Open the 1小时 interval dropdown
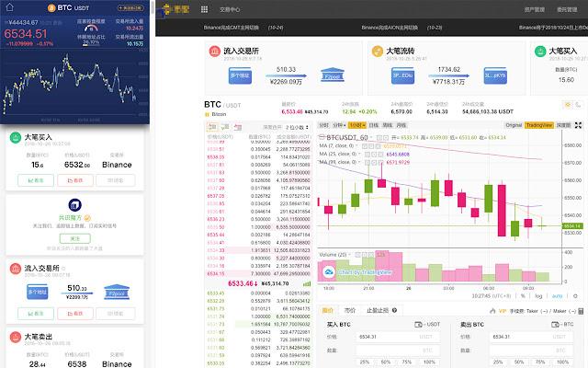This screenshot has height=368, width=588. point(357,125)
